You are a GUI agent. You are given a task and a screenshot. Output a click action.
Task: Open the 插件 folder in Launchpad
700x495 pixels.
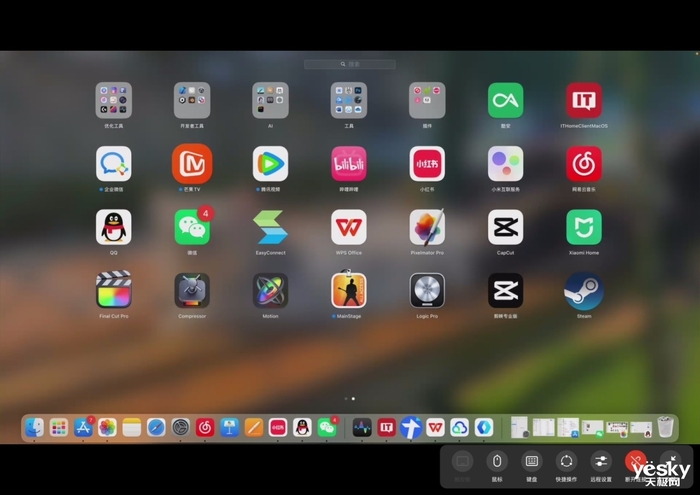coord(427,100)
